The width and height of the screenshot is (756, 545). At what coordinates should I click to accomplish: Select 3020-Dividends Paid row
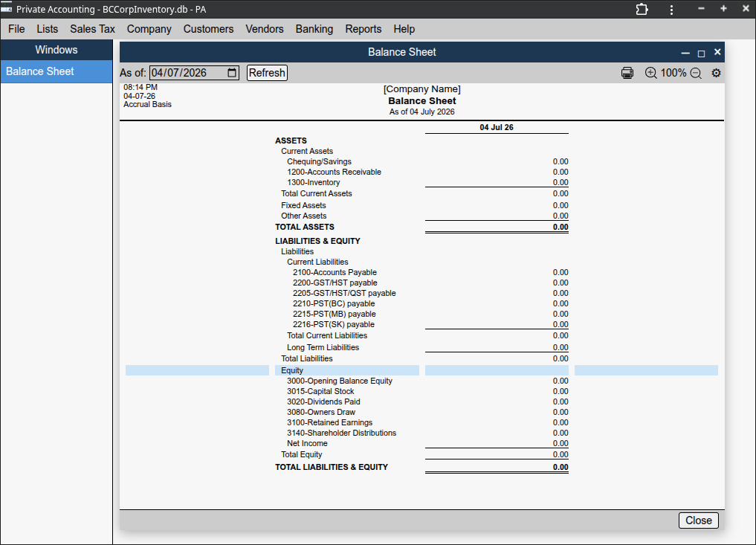pyautogui.click(x=422, y=402)
